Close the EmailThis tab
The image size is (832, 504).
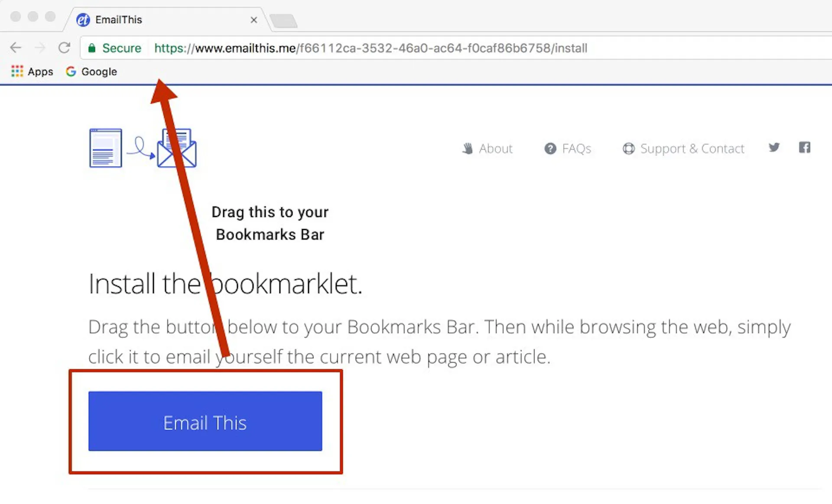pyautogui.click(x=254, y=20)
